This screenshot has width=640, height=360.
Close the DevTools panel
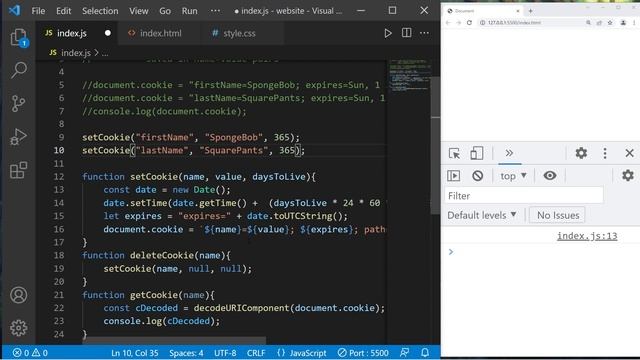(x=629, y=153)
